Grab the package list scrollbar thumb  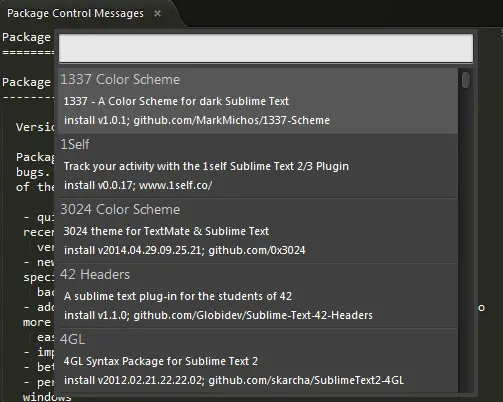[x=466, y=80]
